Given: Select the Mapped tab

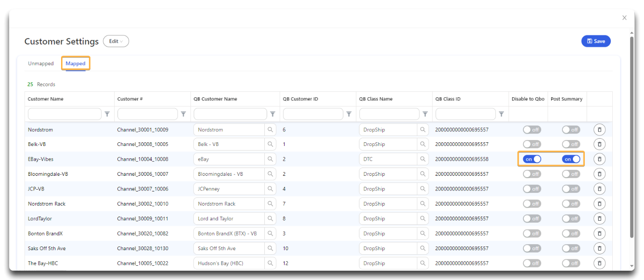Looking at the screenshot, I should click(75, 63).
